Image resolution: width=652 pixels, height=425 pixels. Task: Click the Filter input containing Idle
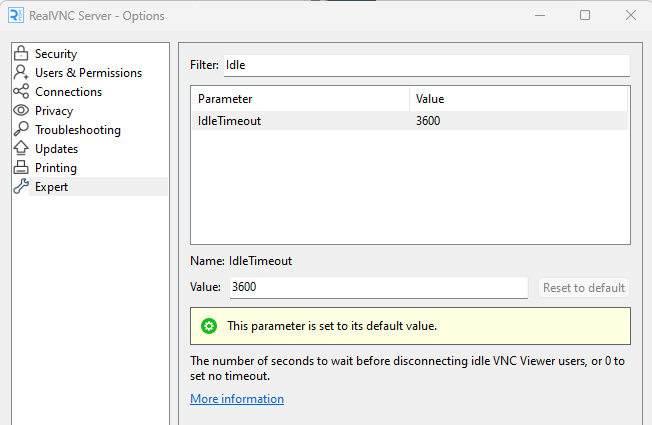[x=427, y=65]
